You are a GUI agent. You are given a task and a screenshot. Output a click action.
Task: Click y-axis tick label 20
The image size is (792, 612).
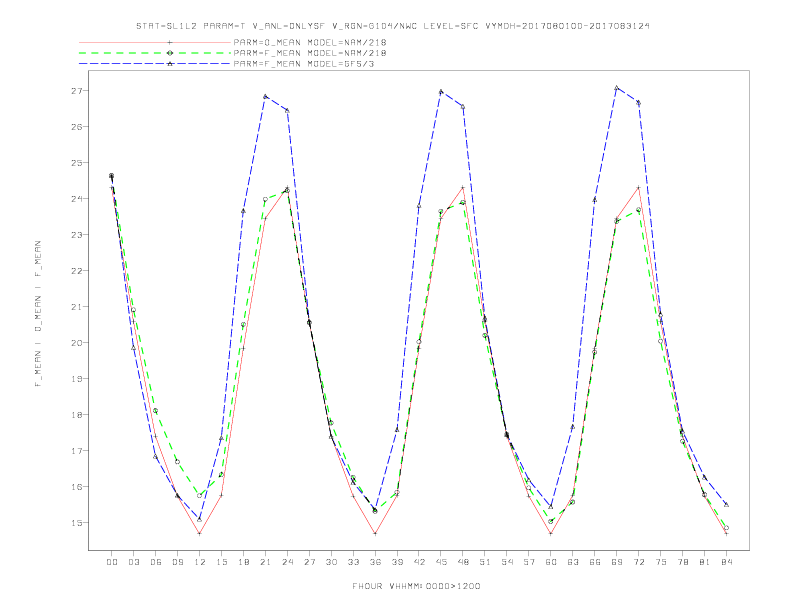pyautogui.click(x=77, y=343)
